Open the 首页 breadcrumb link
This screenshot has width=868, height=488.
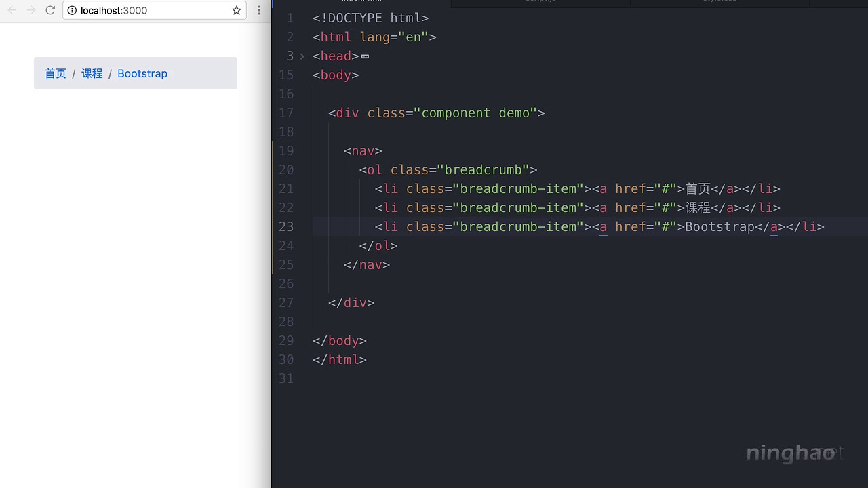click(56, 73)
